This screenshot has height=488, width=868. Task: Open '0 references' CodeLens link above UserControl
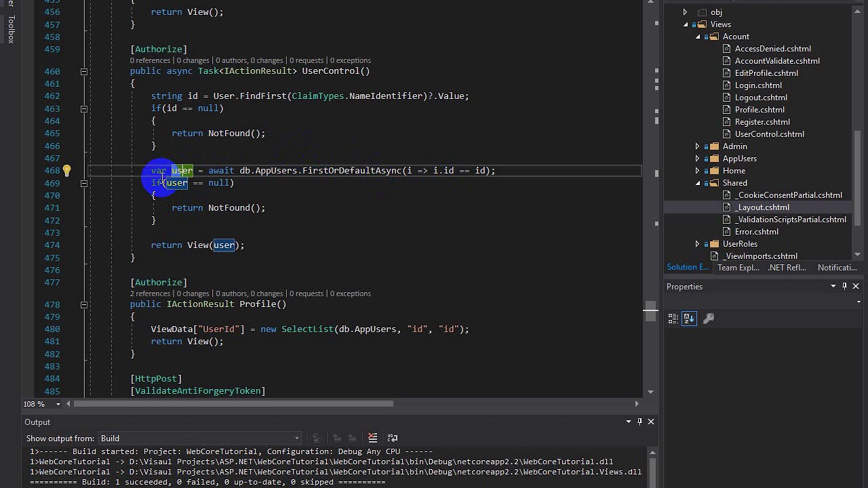point(150,60)
